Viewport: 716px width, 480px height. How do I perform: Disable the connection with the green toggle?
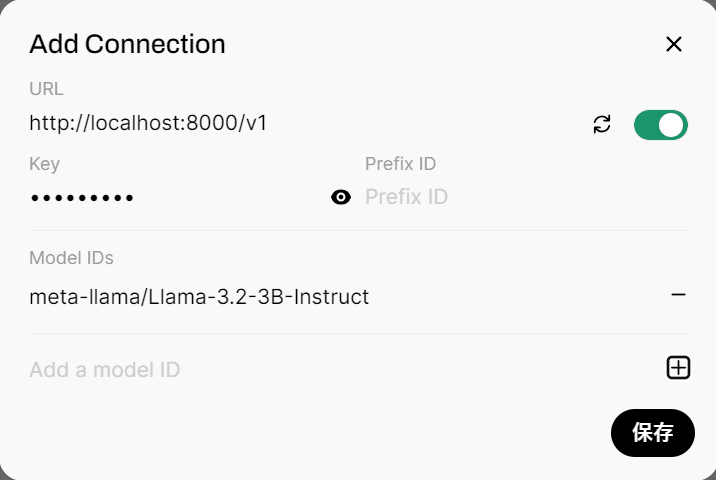(x=660, y=124)
